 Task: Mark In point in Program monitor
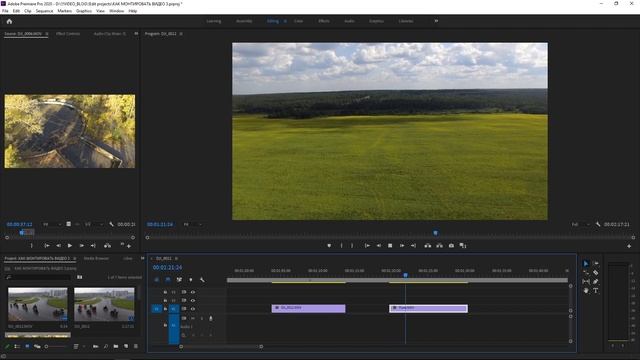341,246
